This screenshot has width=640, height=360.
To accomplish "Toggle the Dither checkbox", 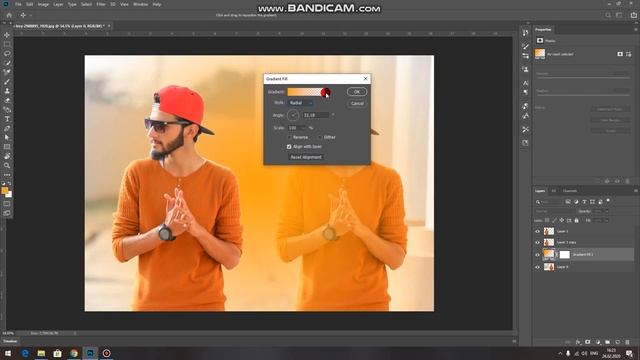I will point(320,138).
